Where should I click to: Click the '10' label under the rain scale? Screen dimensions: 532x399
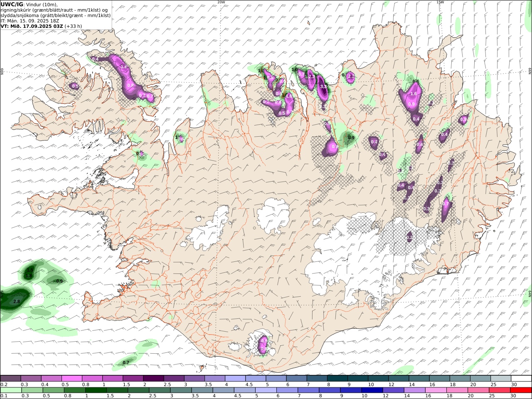(x=365, y=396)
